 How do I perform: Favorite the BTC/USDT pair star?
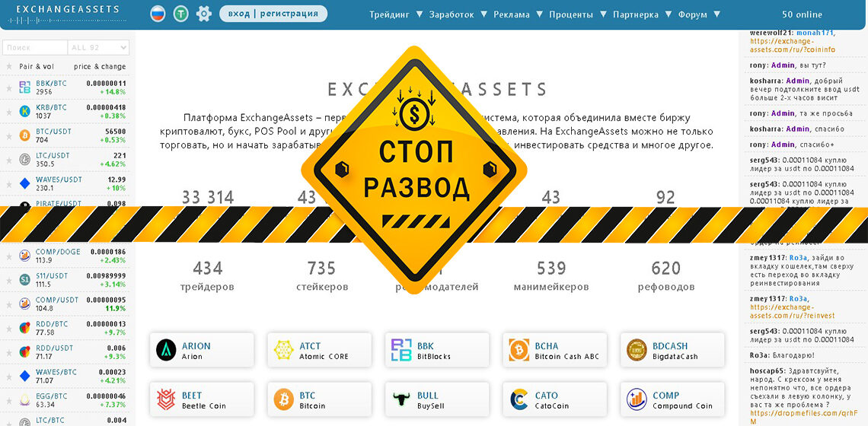9,135
